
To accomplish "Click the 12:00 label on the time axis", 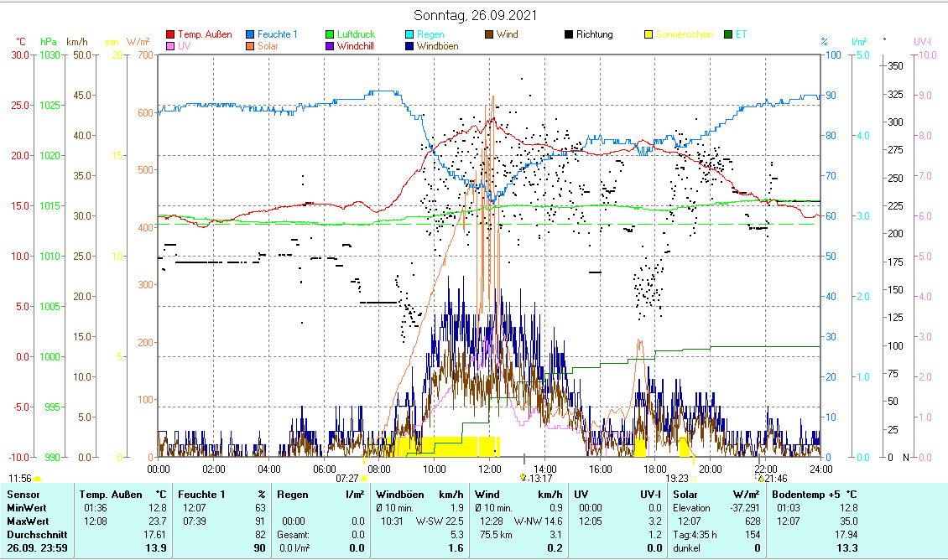I will [489, 469].
